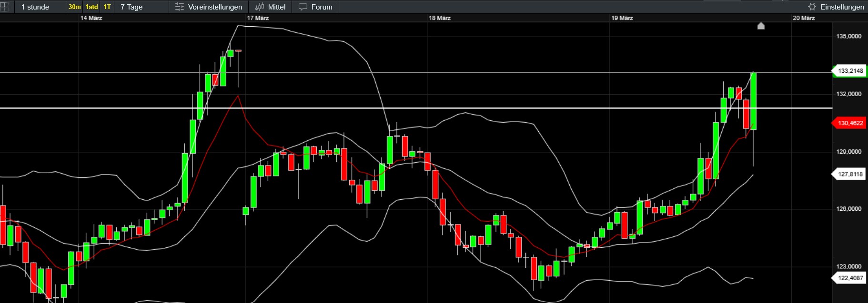Switch chart to 1T interval

(x=107, y=7)
